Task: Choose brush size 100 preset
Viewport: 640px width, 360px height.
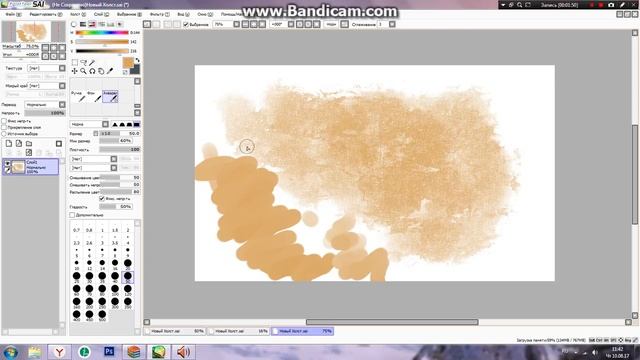Action: (115, 290)
